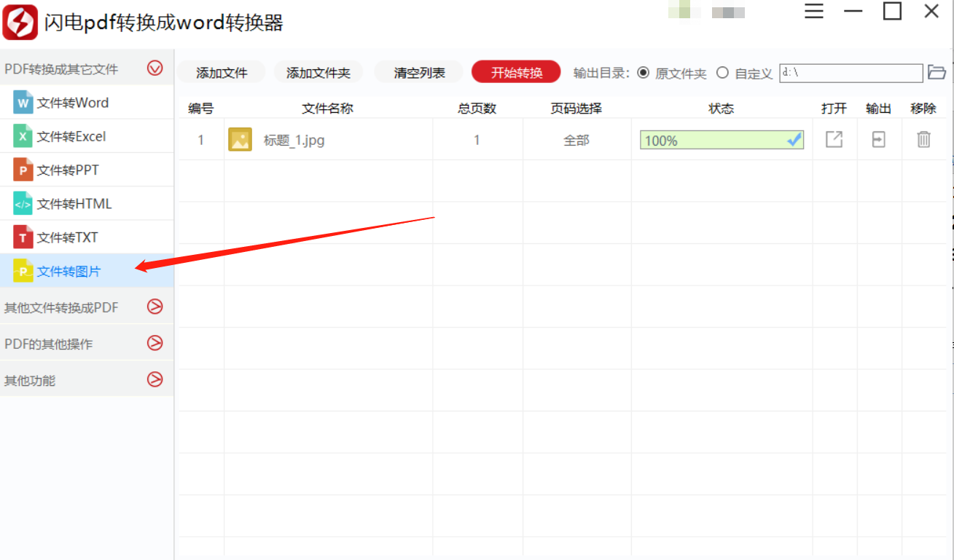Collapse the PDF转换成其它文件 section

(155, 68)
